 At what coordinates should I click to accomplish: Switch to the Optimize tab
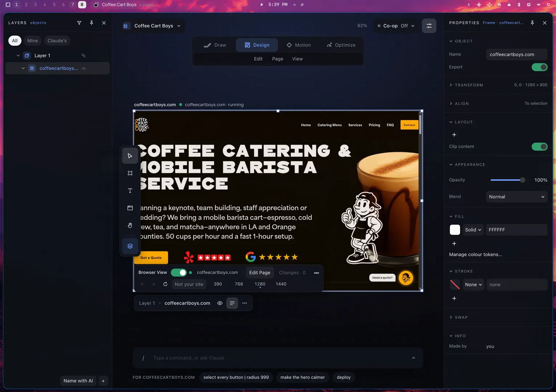click(x=341, y=45)
